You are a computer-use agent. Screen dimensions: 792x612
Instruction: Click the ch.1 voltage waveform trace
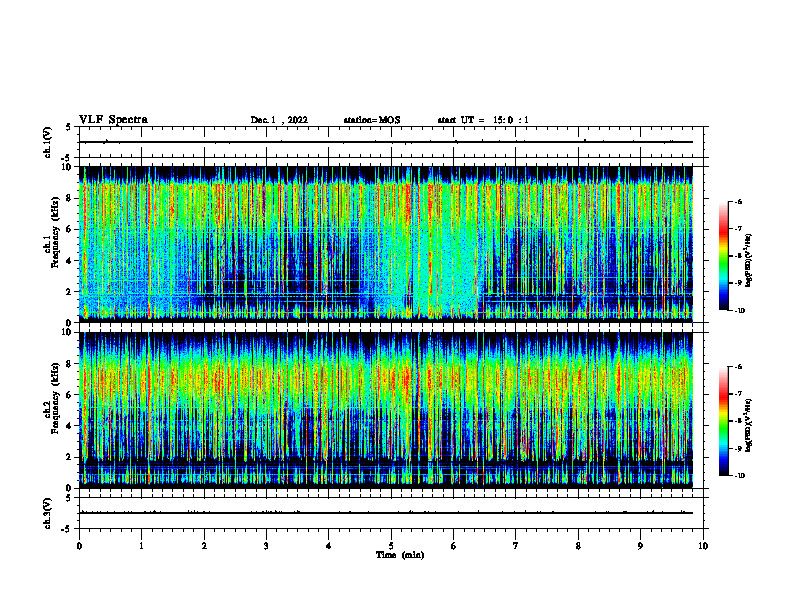click(386, 142)
